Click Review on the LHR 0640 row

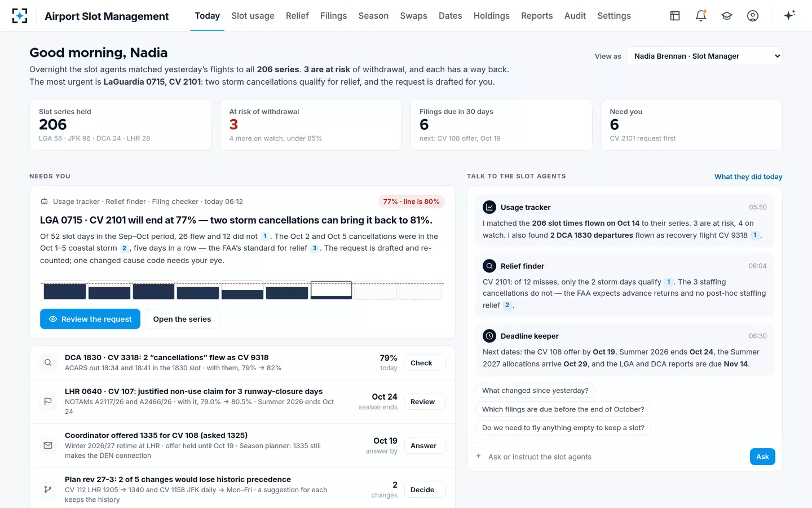click(x=425, y=402)
